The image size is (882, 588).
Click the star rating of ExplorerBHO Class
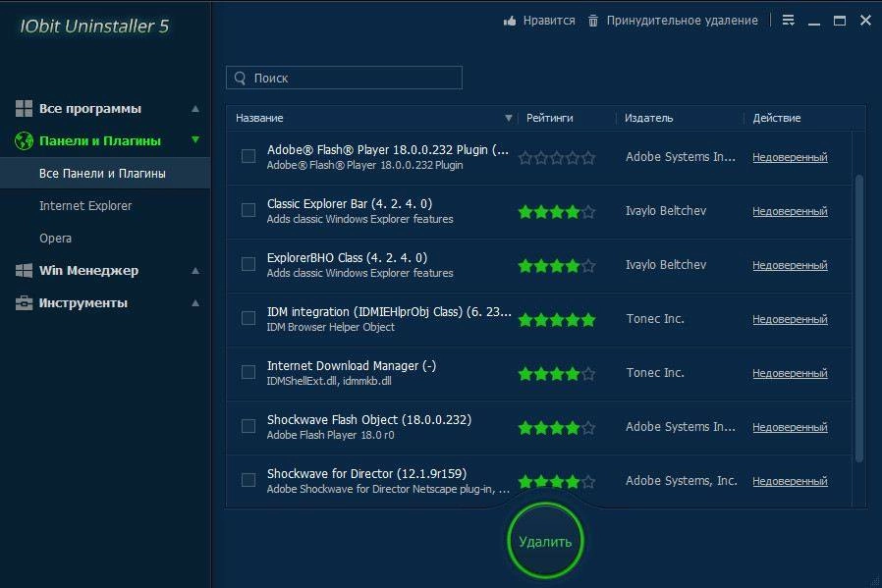557,265
